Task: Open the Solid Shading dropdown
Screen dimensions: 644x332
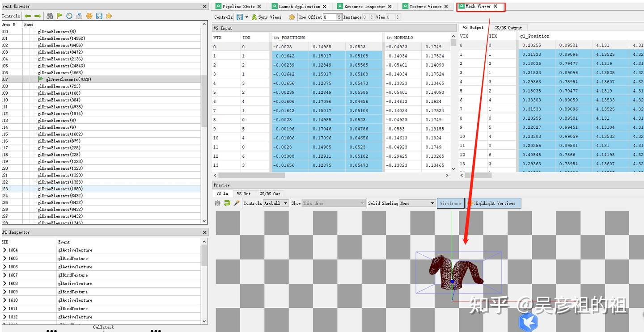Action: [x=417, y=203]
